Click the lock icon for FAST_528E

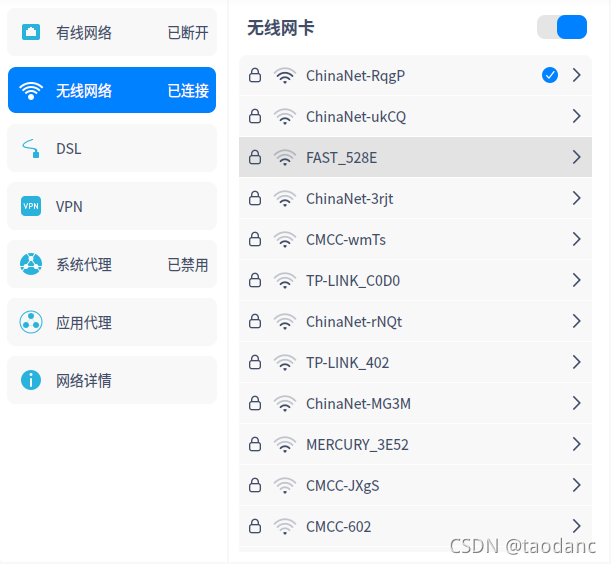point(255,157)
